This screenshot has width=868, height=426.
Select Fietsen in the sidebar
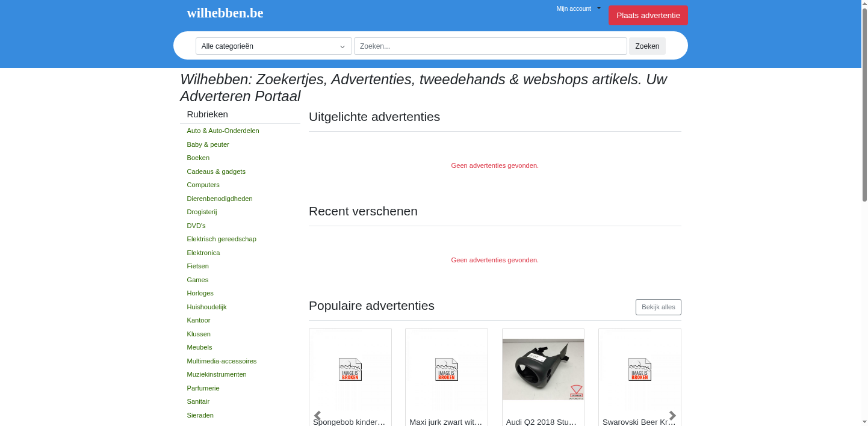pyautogui.click(x=197, y=266)
